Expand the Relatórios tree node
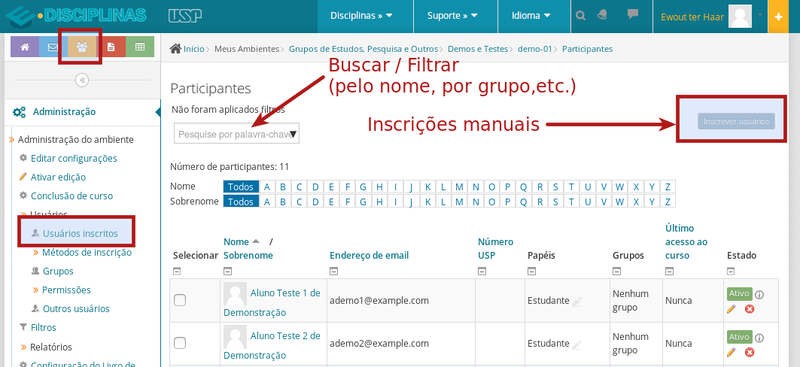Screen dimensions: 800x367 [x=23, y=347]
